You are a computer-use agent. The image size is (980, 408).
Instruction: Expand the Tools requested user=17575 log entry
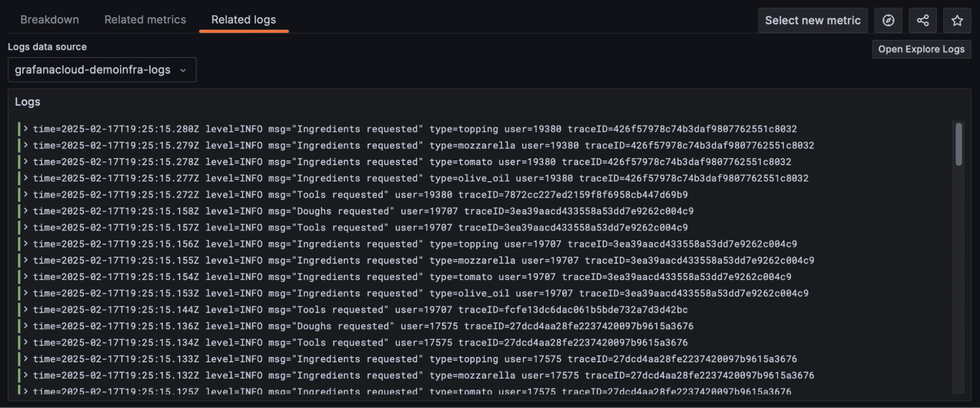click(x=25, y=342)
